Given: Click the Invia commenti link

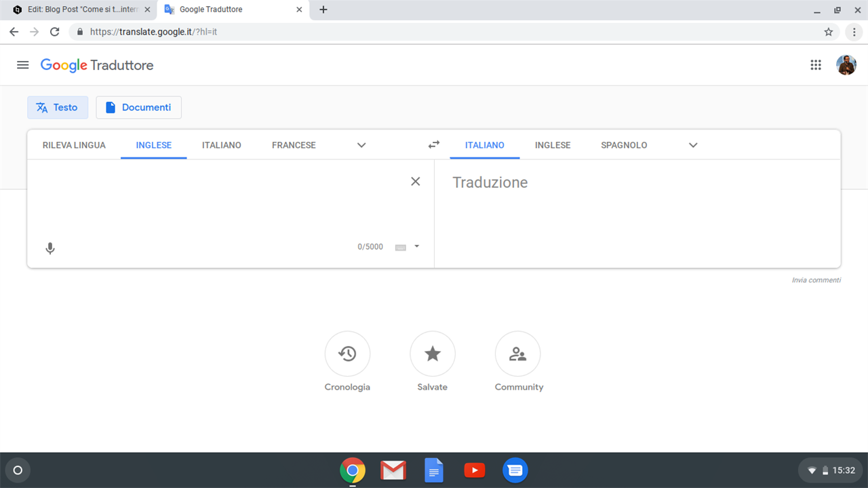Looking at the screenshot, I should (x=816, y=280).
